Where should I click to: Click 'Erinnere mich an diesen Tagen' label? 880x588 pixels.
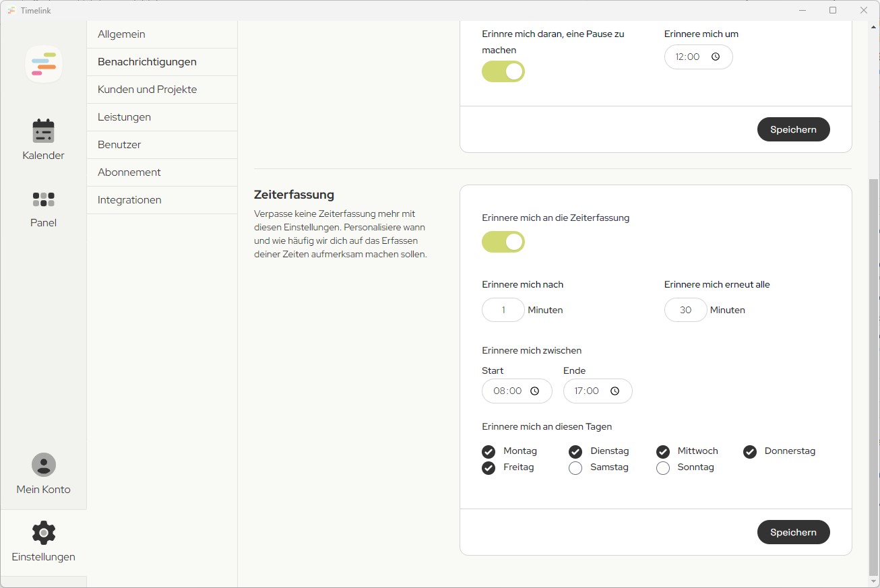[x=546, y=426]
